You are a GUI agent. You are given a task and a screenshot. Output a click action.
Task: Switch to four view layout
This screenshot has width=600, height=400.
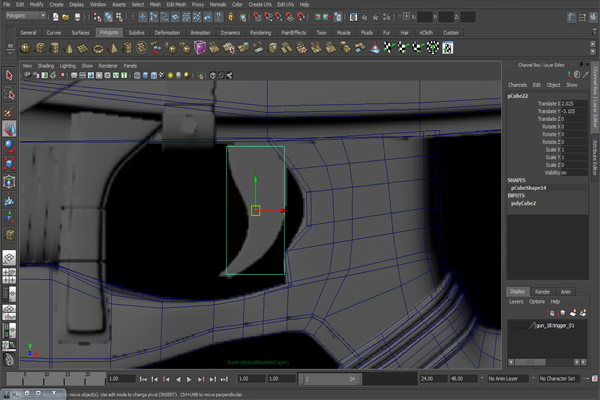[9, 276]
